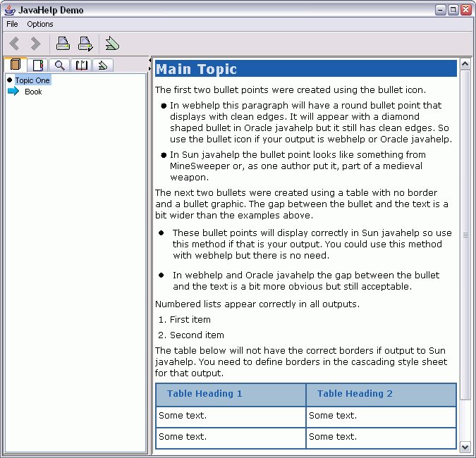Close the JavaHelp Demo window
Screen dimensions: 476x458
[x=465, y=10]
